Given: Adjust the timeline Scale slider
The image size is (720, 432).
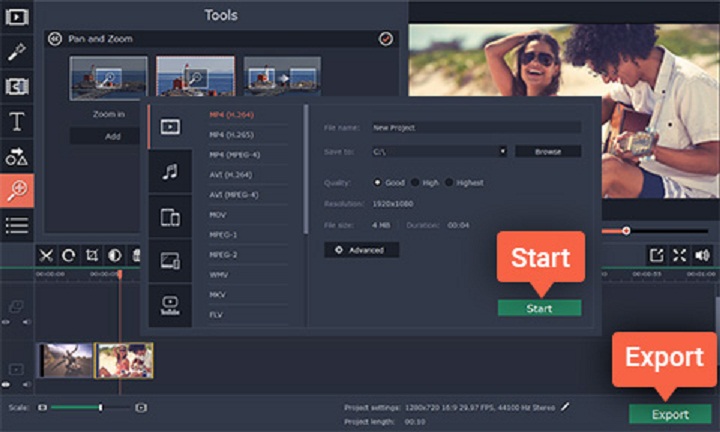Looking at the screenshot, I should (101, 407).
